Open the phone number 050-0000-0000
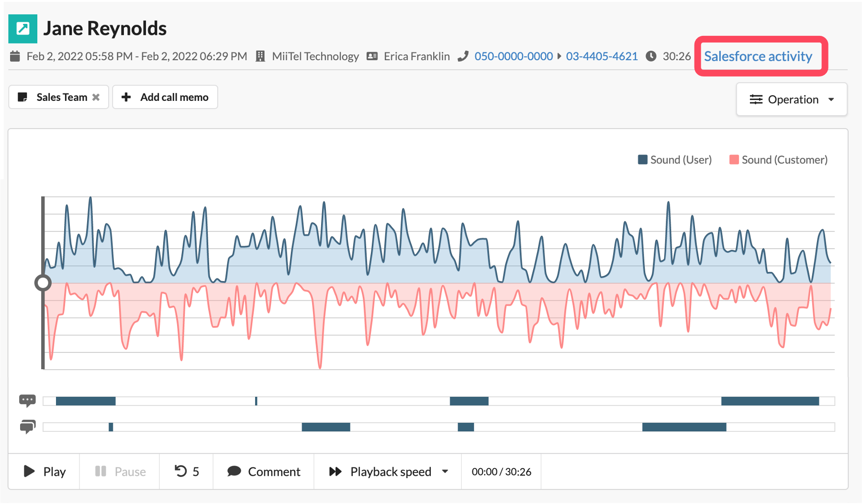This screenshot has height=504, width=862. click(514, 56)
